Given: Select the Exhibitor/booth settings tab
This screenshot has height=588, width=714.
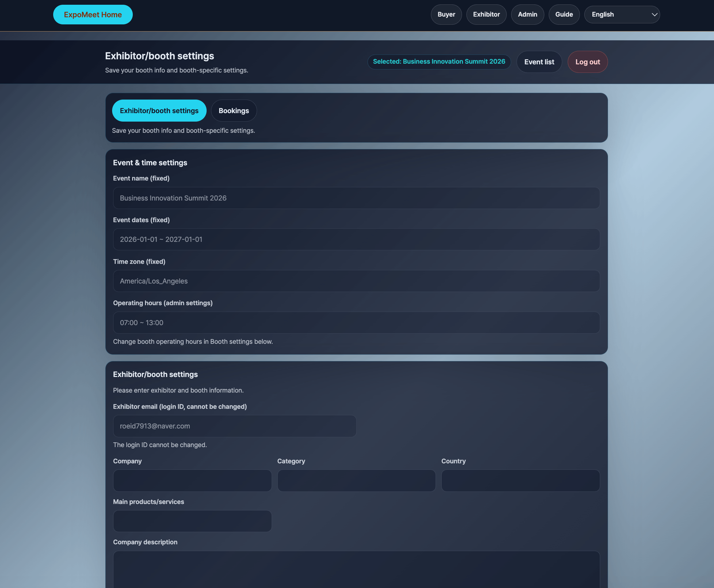Looking at the screenshot, I should pyautogui.click(x=159, y=110).
